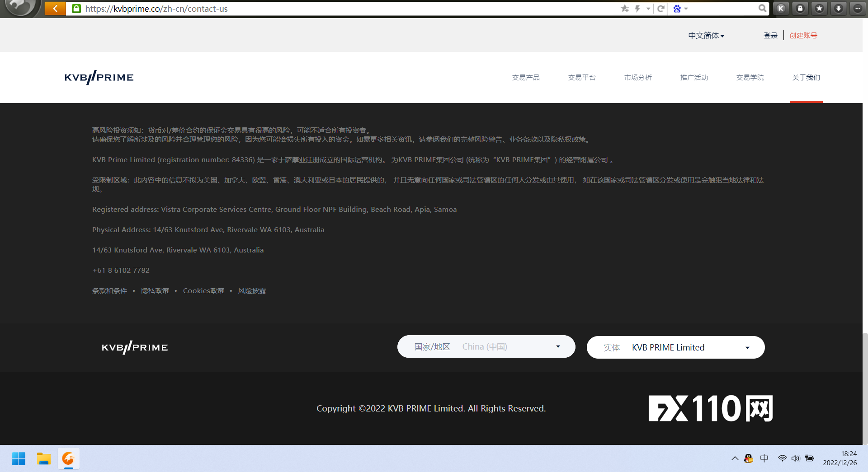Image resolution: width=868 pixels, height=472 pixels.
Task: Expand the Baidu search engine selector
Action: (680, 9)
